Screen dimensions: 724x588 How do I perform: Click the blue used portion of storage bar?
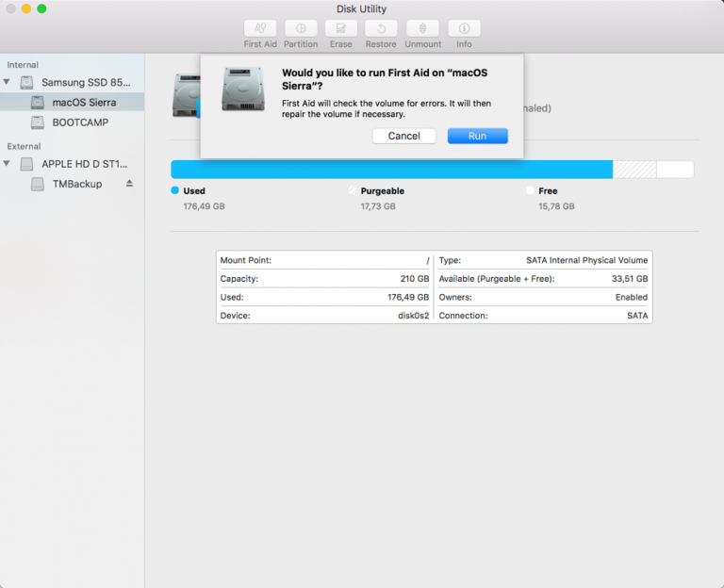391,170
